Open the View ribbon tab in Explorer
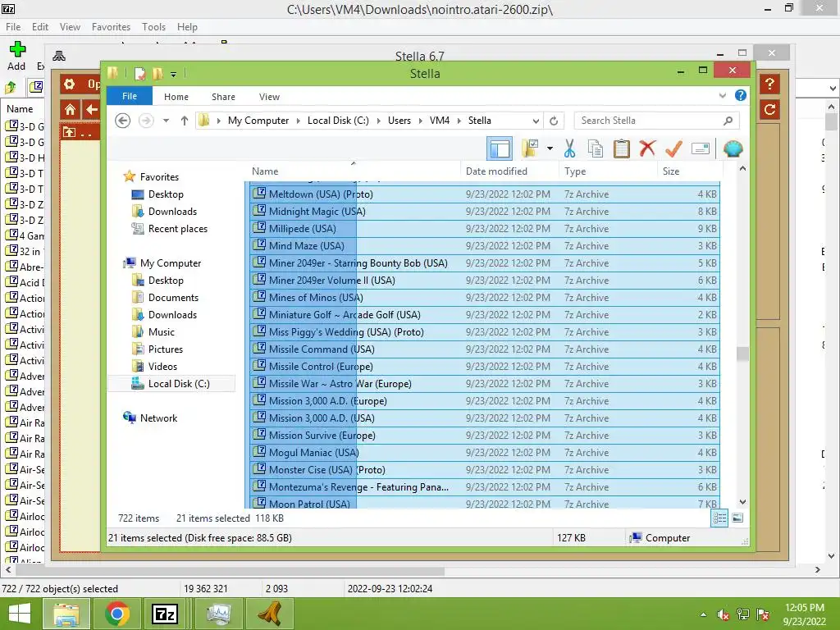This screenshot has width=840, height=630. [269, 97]
